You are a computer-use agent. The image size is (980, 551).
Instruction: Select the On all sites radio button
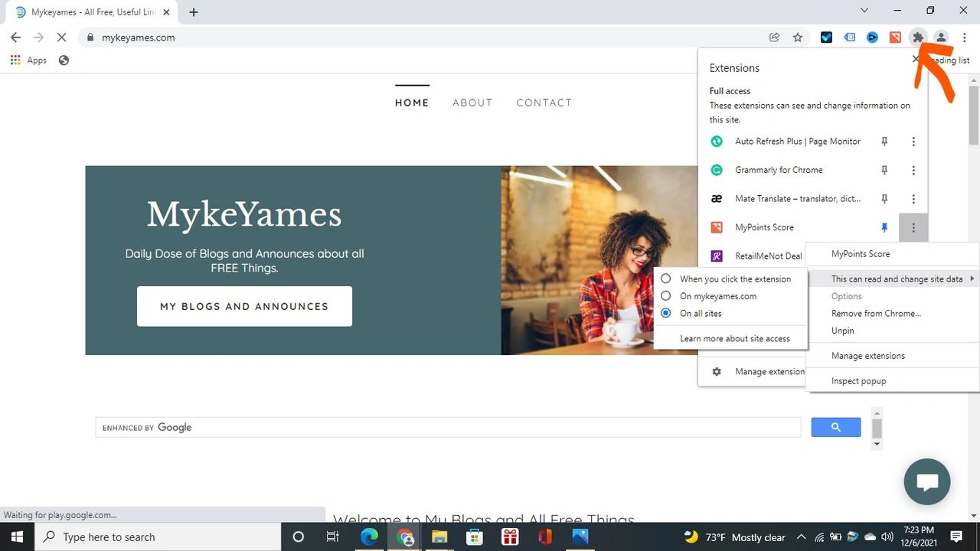tap(665, 313)
